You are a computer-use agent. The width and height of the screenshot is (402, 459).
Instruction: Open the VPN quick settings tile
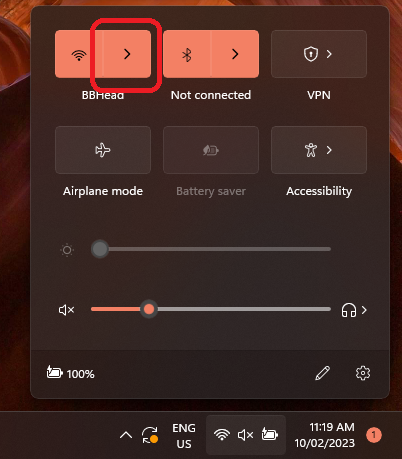[319, 54]
